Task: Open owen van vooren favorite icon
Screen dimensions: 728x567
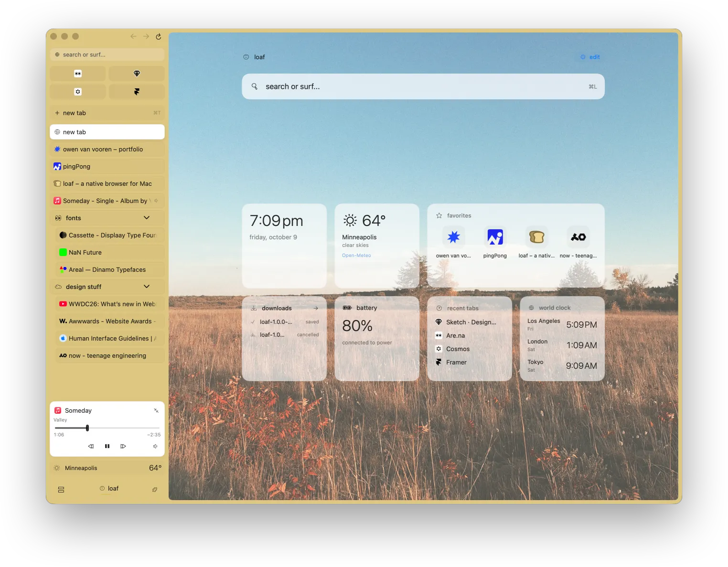Action: 453,237
